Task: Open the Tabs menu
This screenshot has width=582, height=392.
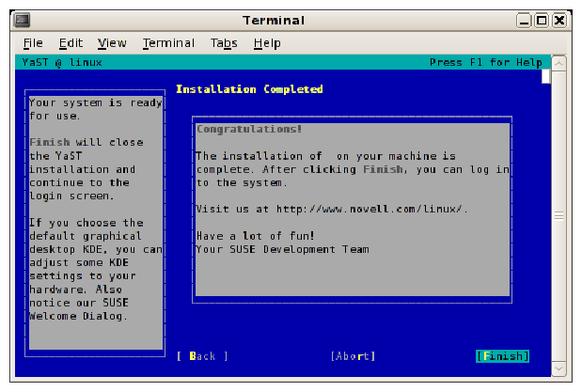Action: pyautogui.click(x=224, y=43)
